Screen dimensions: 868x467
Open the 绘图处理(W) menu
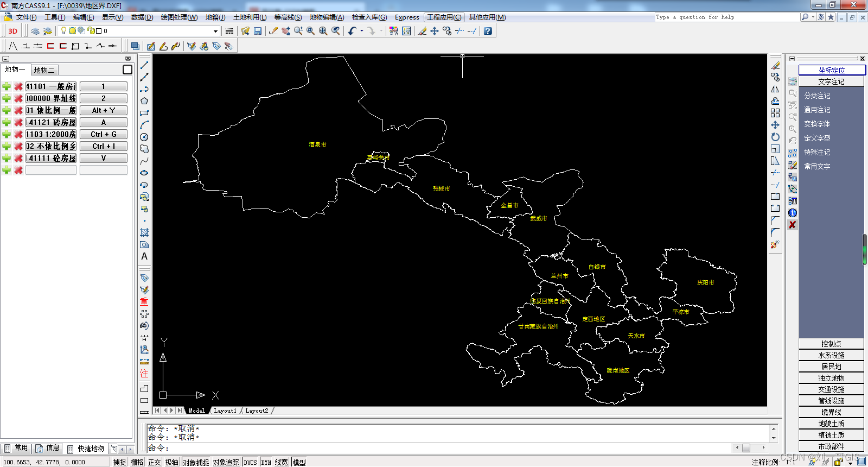coord(179,17)
